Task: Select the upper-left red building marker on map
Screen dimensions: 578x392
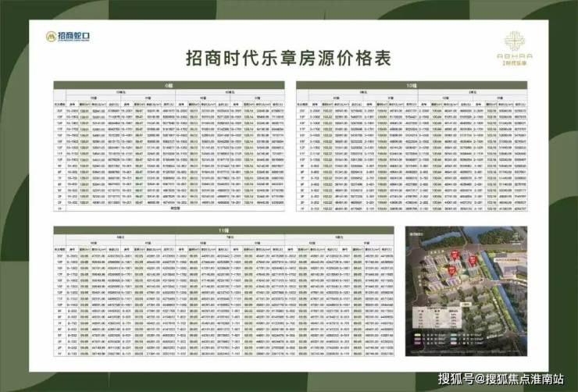Action: (x=455, y=255)
